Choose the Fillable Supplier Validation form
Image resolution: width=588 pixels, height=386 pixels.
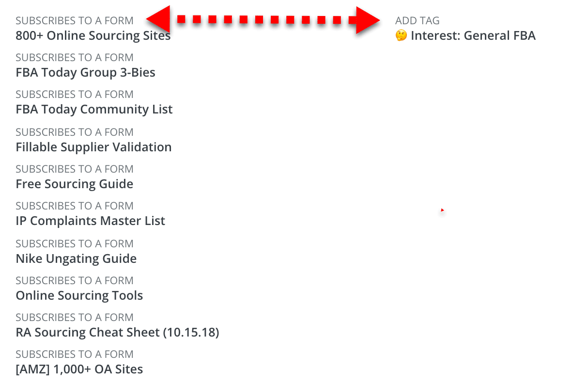(93, 147)
